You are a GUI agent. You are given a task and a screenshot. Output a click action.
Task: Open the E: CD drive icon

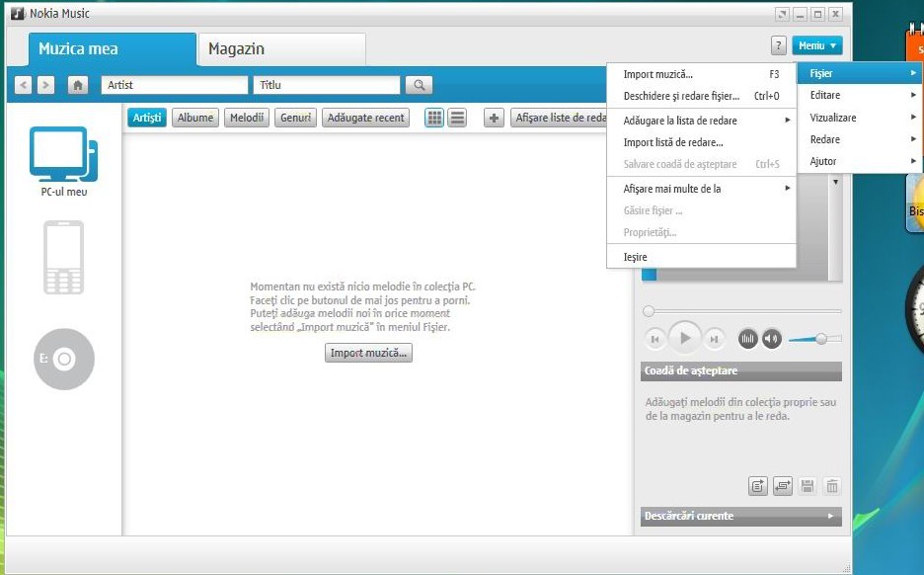coord(63,359)
